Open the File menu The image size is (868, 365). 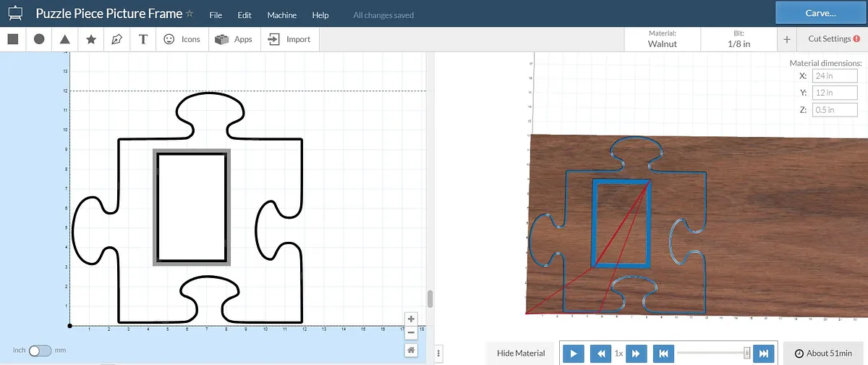[216, 15]
